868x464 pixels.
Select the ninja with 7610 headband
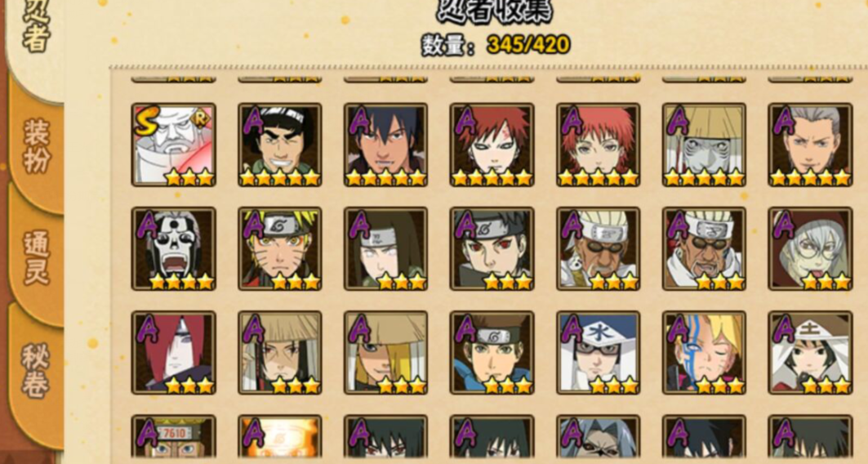173,437
